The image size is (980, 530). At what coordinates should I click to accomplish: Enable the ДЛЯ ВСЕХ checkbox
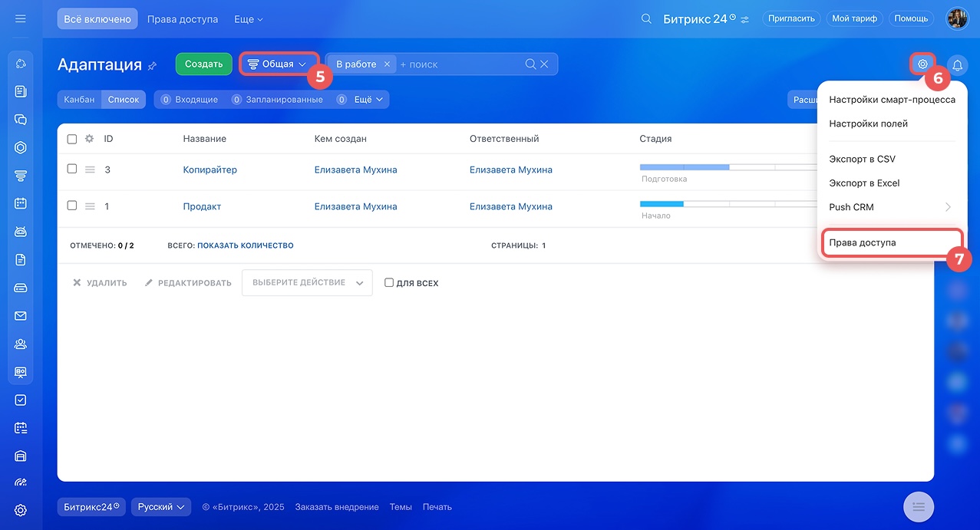pos(389,283)
